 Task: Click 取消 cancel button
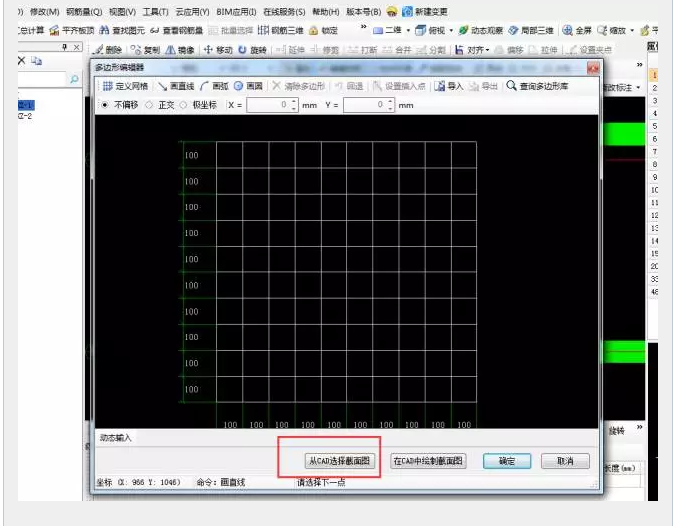[565, 461]
